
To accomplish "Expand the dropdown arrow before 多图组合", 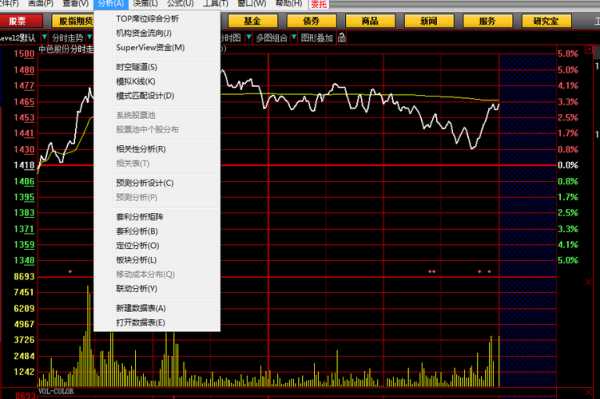I will (x=249, y=37).
